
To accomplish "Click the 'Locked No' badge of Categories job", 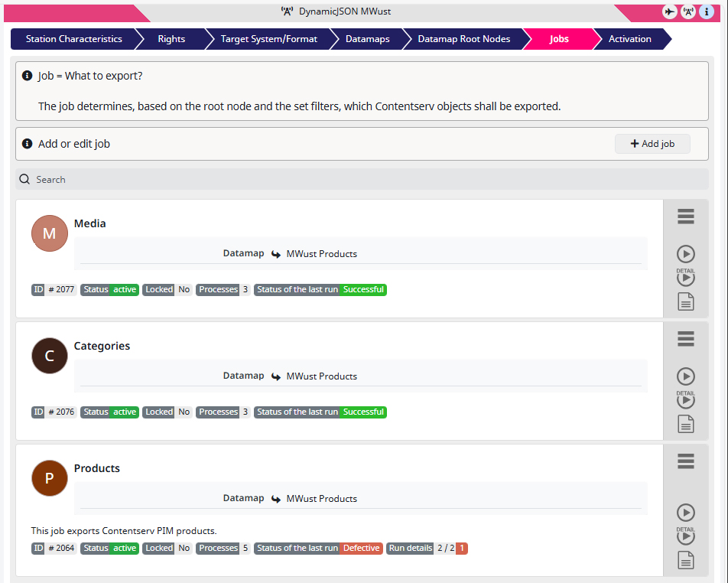I will tap(167, 412).
